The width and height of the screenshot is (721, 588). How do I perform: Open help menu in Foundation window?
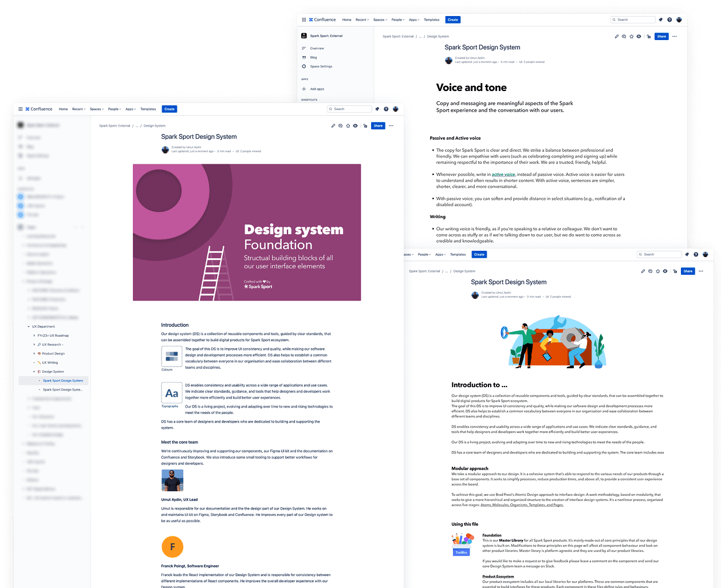[386, 109]
